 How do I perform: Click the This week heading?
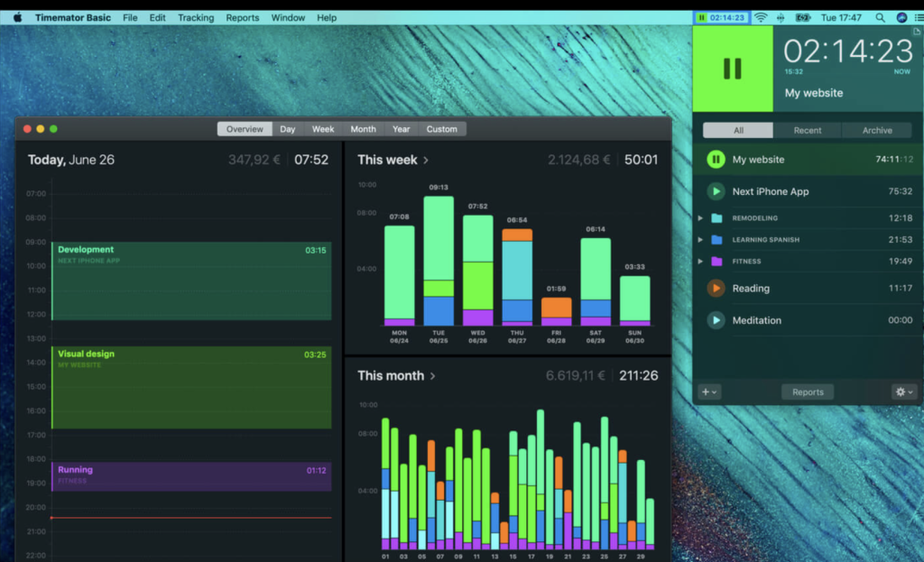[387, 160]
